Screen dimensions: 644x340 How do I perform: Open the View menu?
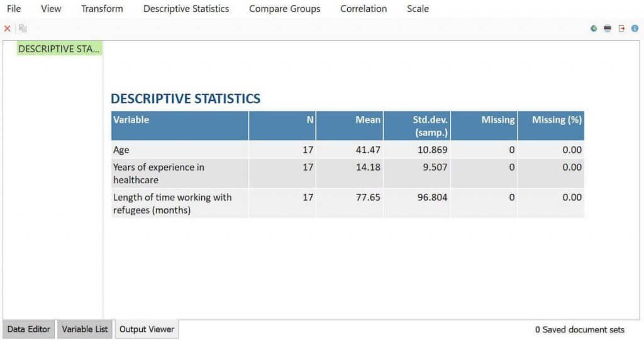[x=51, y=9]
